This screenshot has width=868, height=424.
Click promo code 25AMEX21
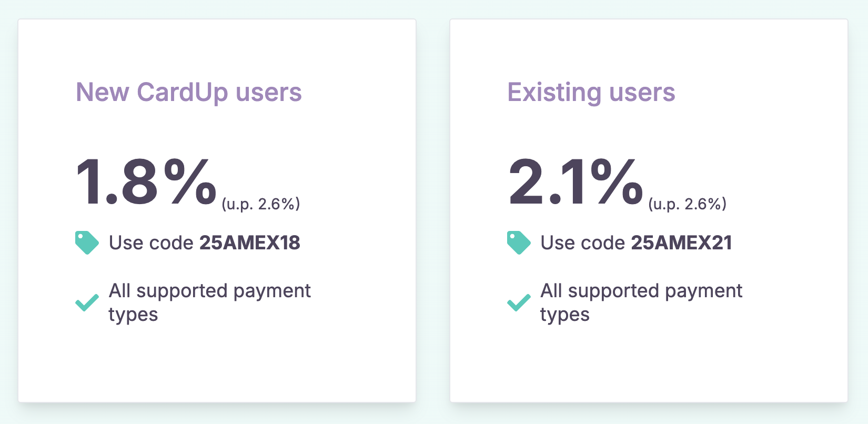point(682,243)
